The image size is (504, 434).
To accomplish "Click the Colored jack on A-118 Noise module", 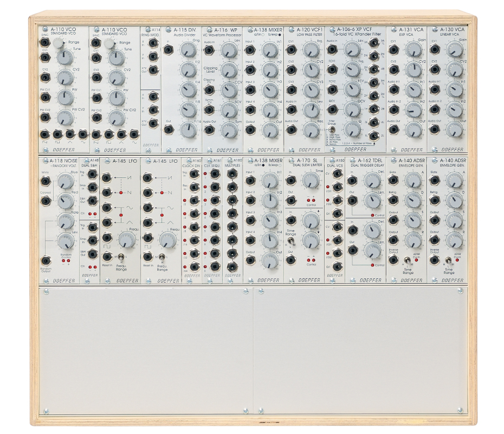I will (x=44, y=201).
